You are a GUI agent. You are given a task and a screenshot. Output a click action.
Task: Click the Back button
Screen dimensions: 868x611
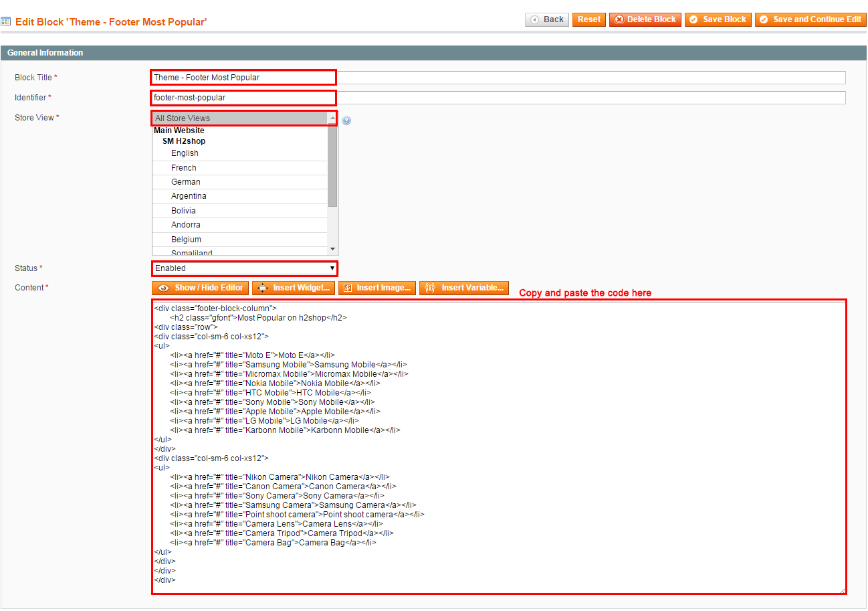click(x=547, y=19)
